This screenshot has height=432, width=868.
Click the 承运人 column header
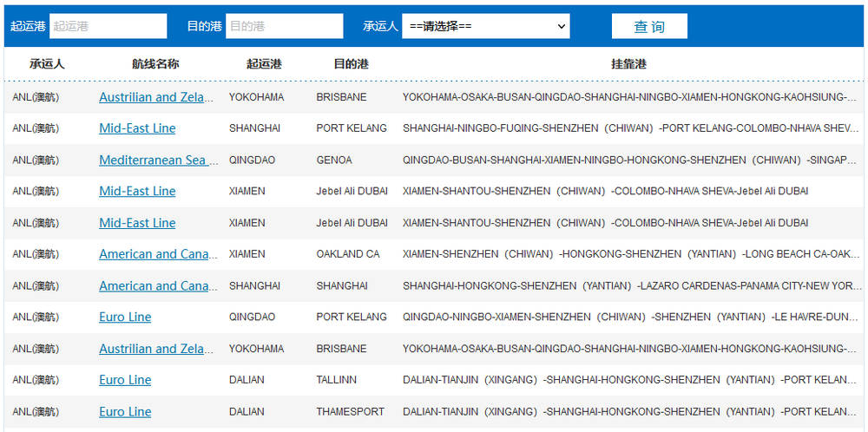click(x=47, y=64)
